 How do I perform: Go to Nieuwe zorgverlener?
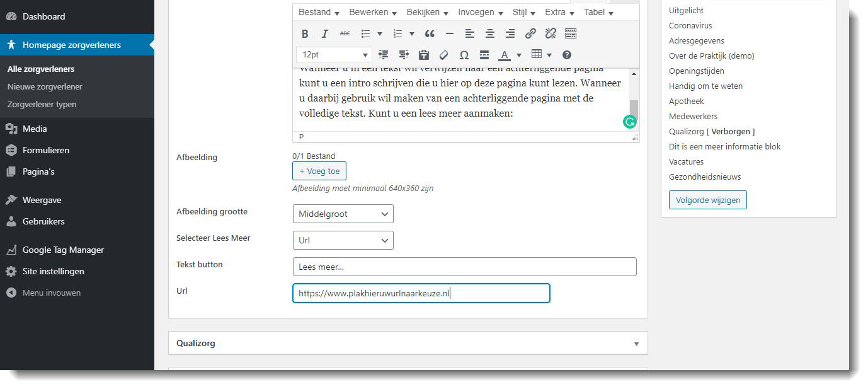(45, 86)
